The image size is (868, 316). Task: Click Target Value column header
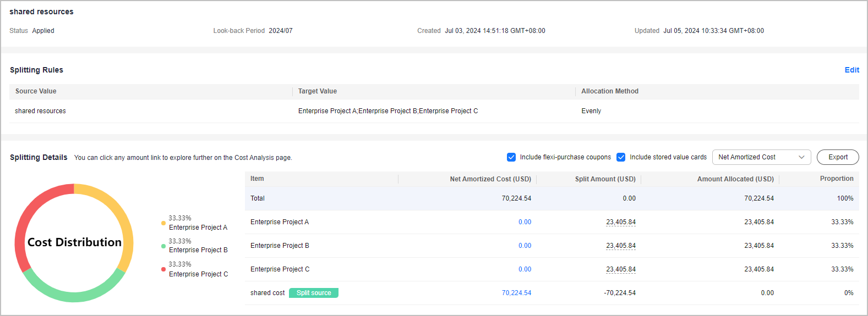tap(318, 91)
